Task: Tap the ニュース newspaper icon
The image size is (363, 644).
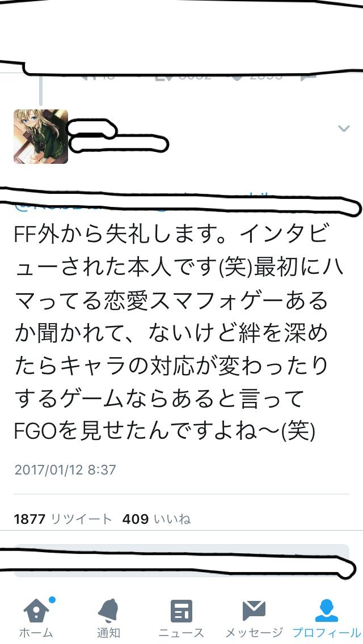Action: coord(181,611)
